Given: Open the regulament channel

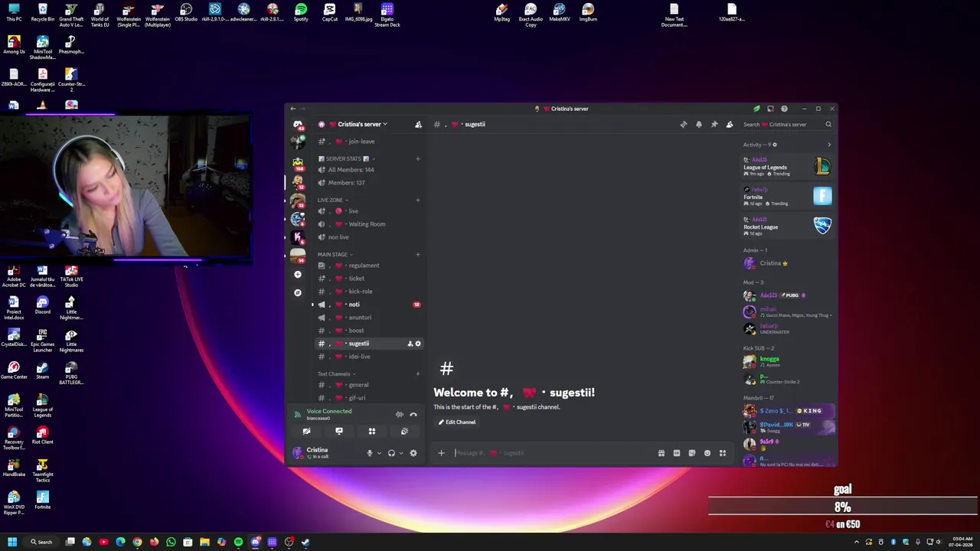Looking at the screenshot, I should pos(369,266).
